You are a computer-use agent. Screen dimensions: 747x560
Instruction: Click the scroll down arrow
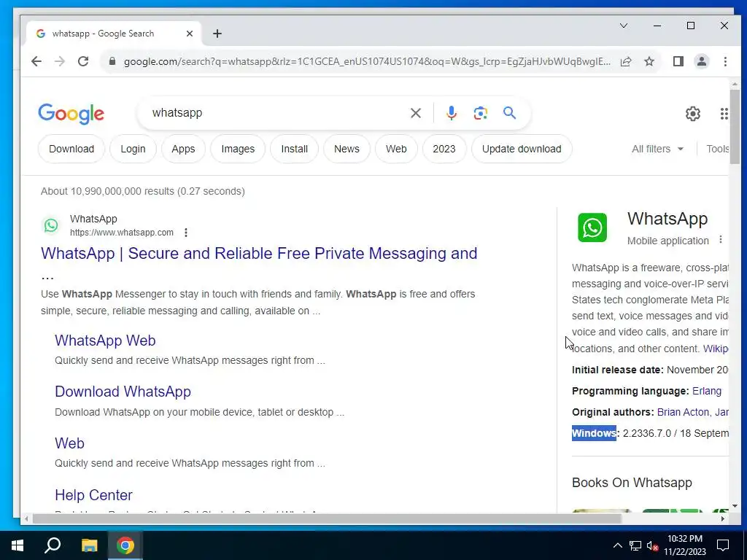(x=735, y=506)
